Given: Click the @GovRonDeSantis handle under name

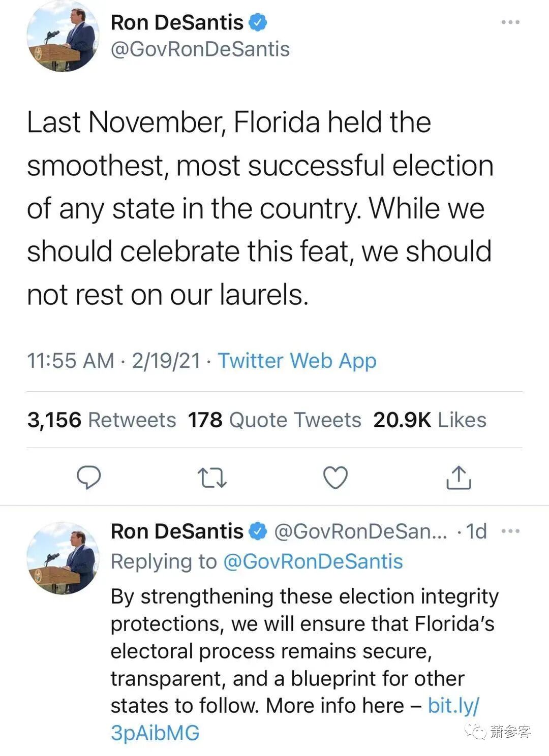Looking at the screenshot, I should (200, 49).
